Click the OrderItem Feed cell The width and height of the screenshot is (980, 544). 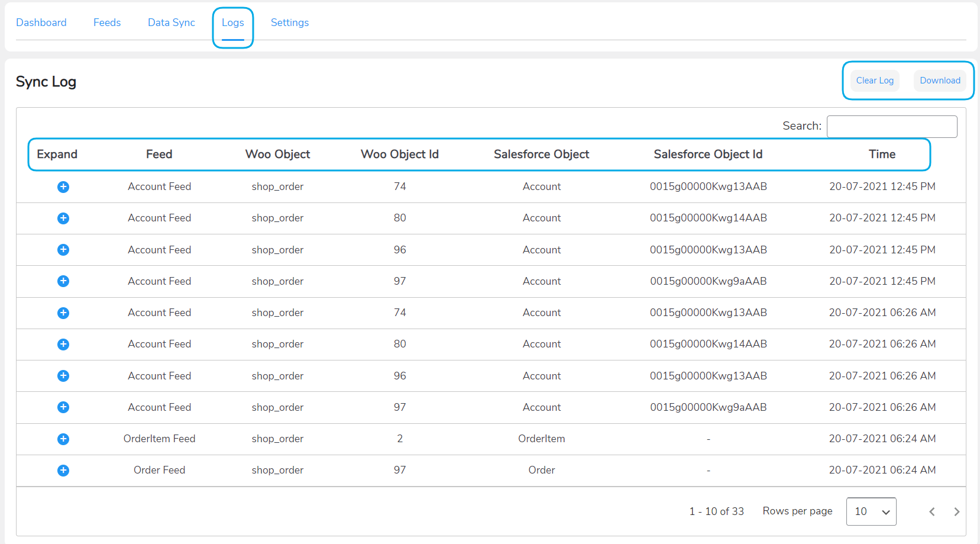point(159,439)
